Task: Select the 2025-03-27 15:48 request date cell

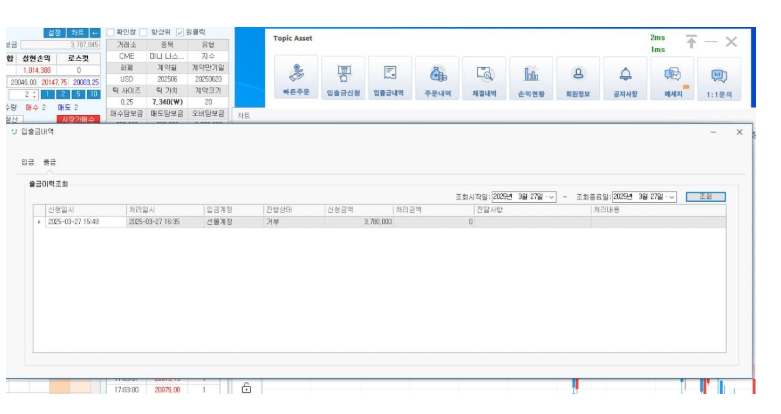Action: point(86,222)
